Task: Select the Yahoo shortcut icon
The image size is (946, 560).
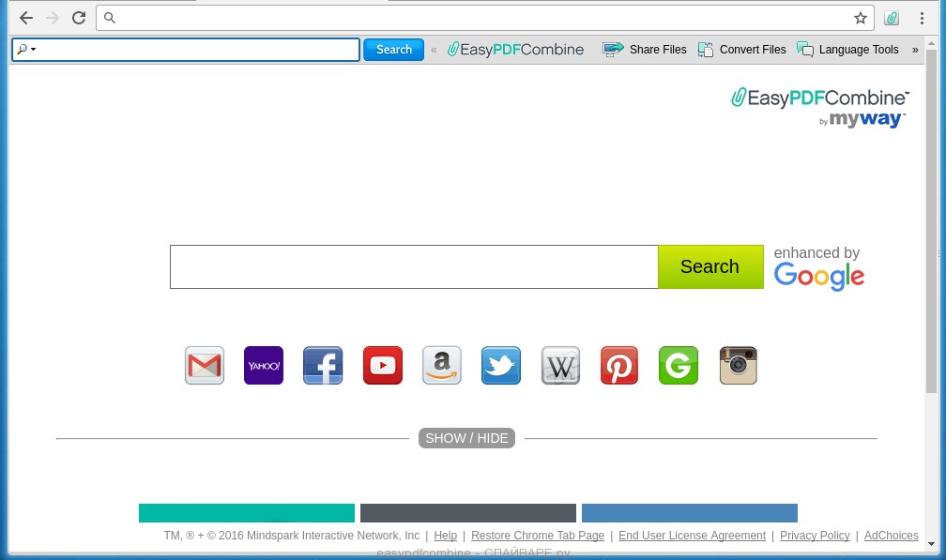Action: point(263,366)
